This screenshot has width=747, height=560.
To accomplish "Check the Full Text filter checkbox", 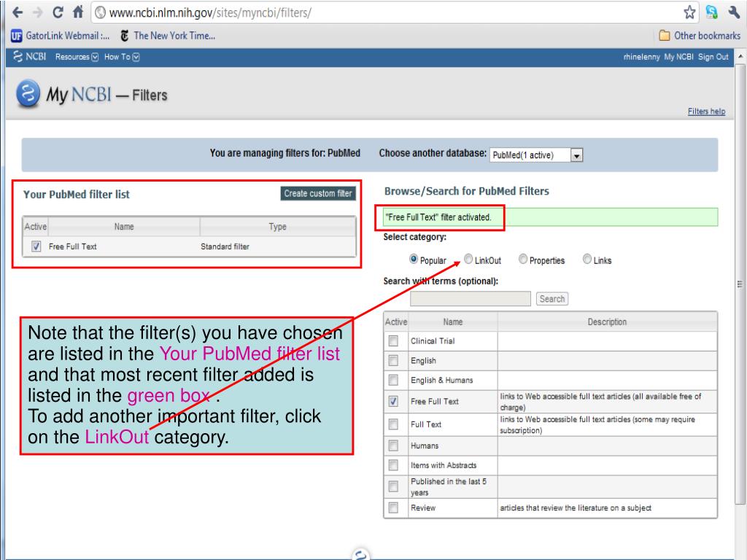I will tap(393, 424).
